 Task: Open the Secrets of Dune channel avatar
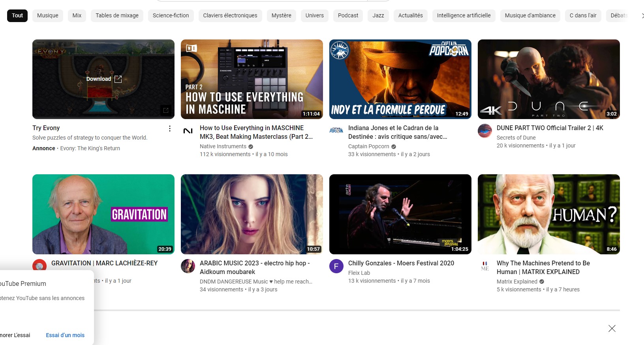(x=485, y=131)
